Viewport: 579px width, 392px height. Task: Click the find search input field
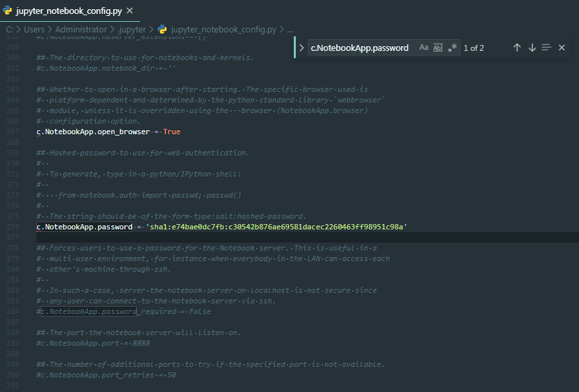[361, 48]
